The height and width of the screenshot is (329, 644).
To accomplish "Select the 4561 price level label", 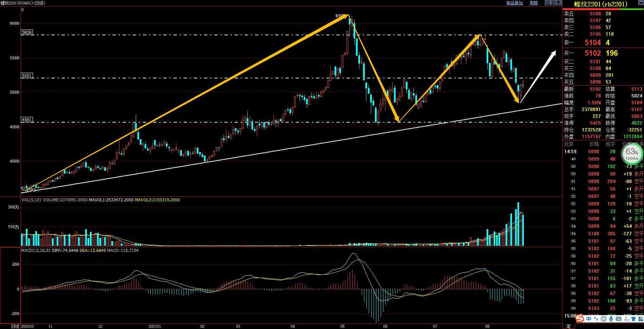I will [27, 120].
